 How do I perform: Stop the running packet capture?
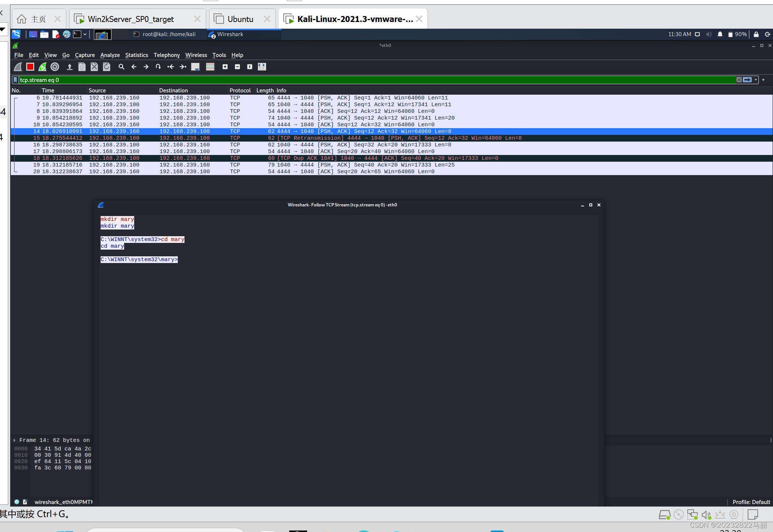pos(30,67)
